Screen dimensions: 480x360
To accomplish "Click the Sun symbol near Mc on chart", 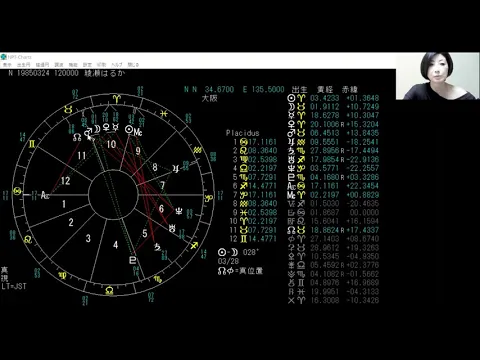I will [129, 130].
